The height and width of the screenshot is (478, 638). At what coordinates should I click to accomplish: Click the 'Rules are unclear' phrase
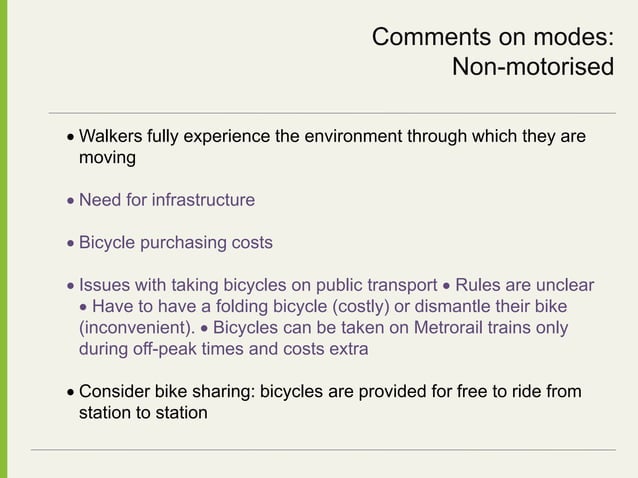524,285
